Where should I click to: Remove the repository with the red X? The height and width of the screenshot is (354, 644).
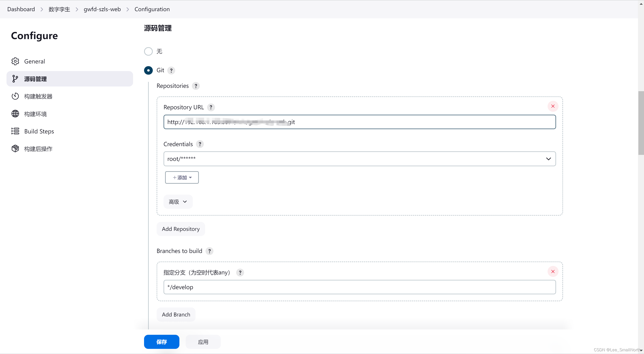553,106
